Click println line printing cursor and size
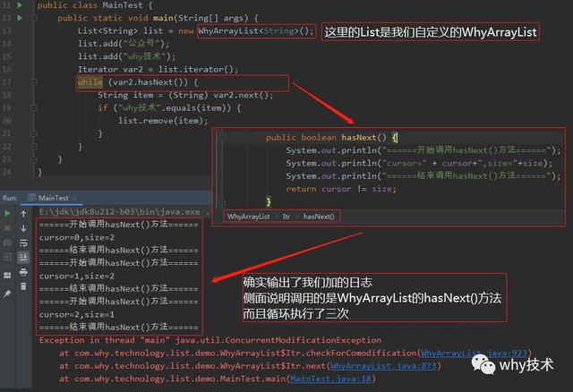 point(419,163)
